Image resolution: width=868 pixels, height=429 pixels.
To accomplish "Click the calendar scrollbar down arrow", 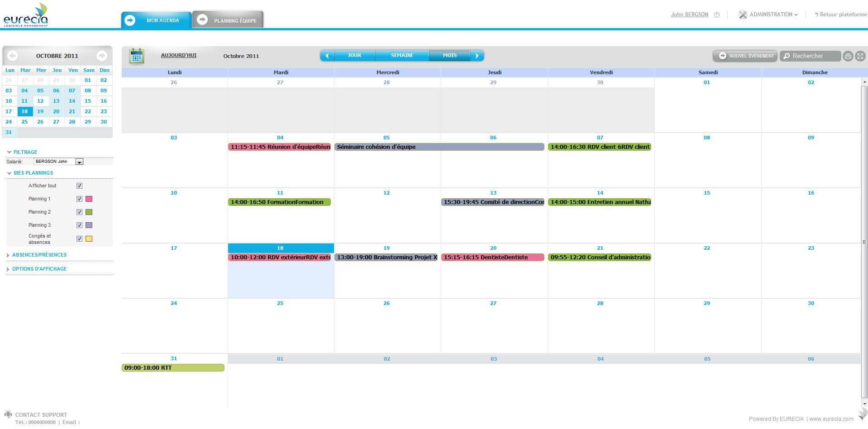I will 864,404.
